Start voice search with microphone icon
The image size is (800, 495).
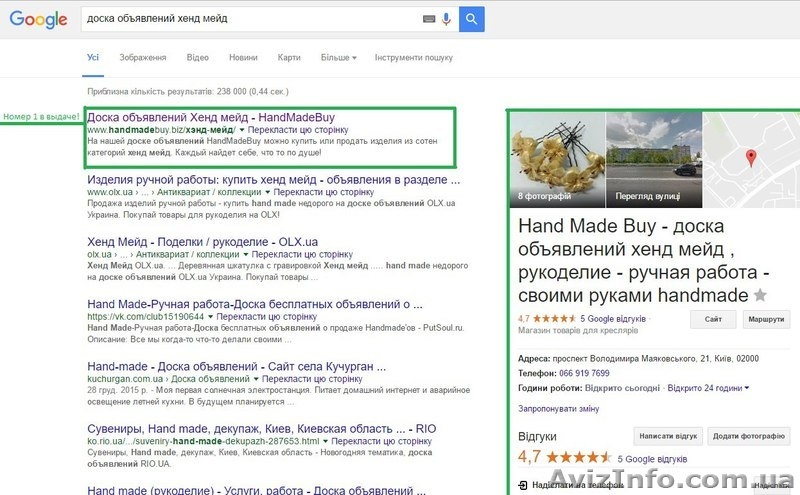pos(446,19)
